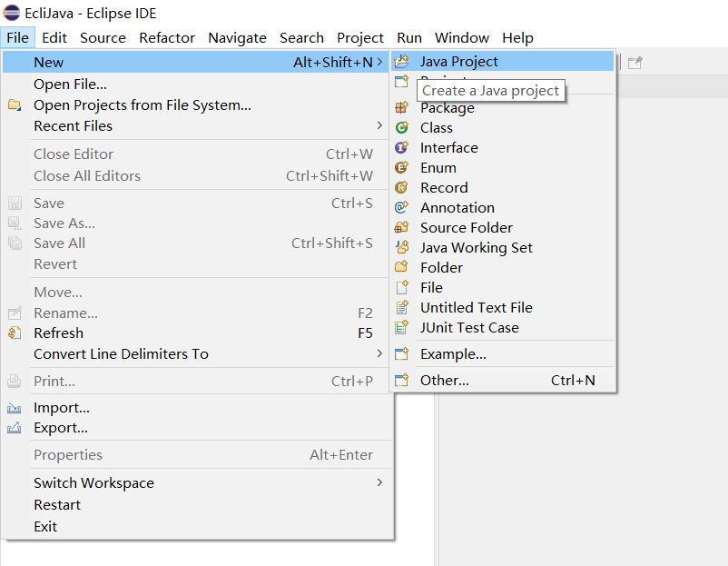Choose Refresh in the File menu
The height and width of the screenshot is (566, 728).
pyautogui.click(x=195, y=333)
